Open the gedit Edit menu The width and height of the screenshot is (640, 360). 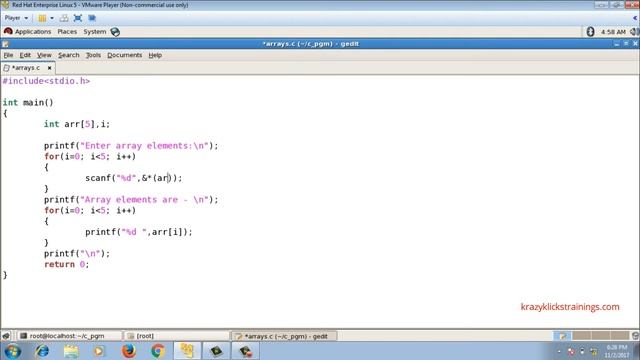point(25,55)
